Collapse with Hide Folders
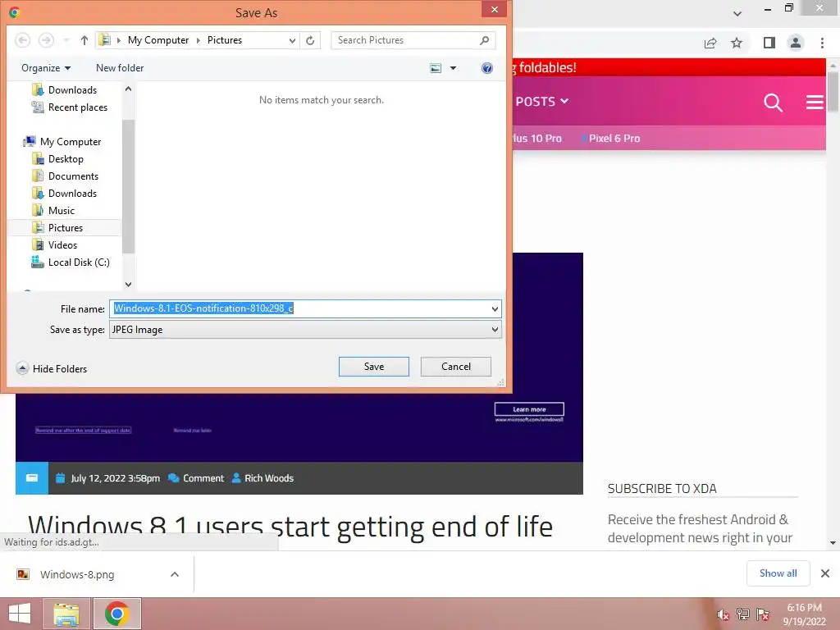The image size is (840, 630). pos(52,368)
